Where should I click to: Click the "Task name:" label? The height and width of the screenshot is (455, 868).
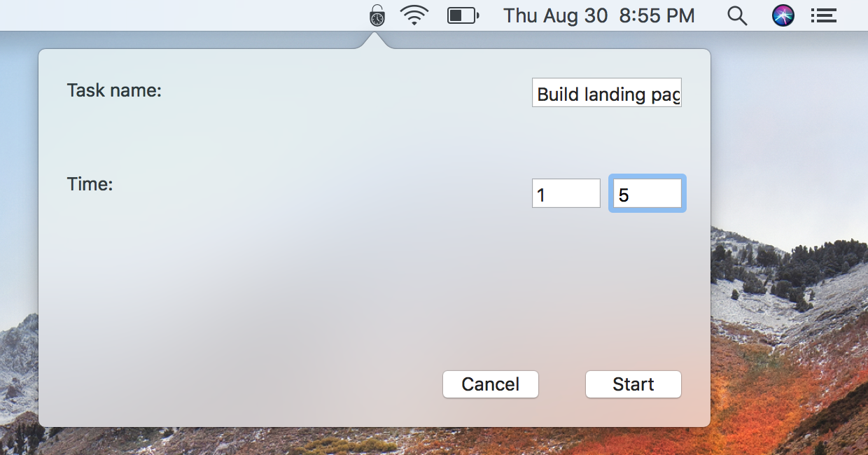pos(114,90)
